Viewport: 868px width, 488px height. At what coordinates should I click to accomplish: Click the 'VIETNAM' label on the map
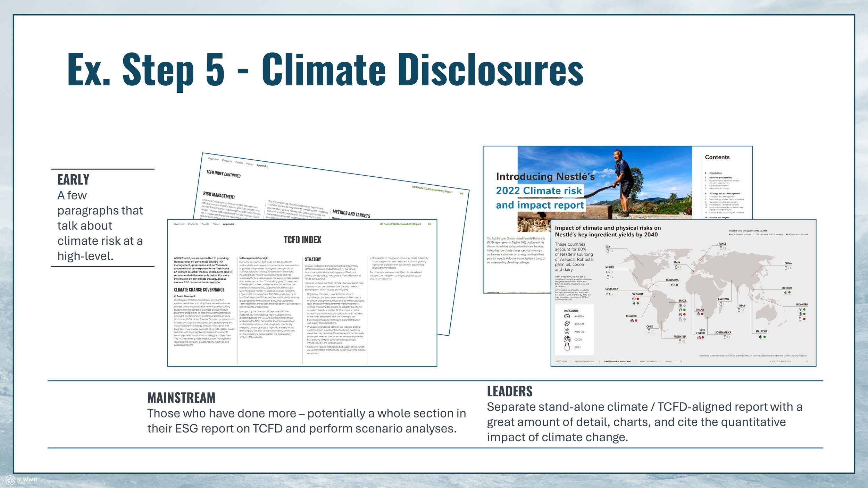coord(786,288)
